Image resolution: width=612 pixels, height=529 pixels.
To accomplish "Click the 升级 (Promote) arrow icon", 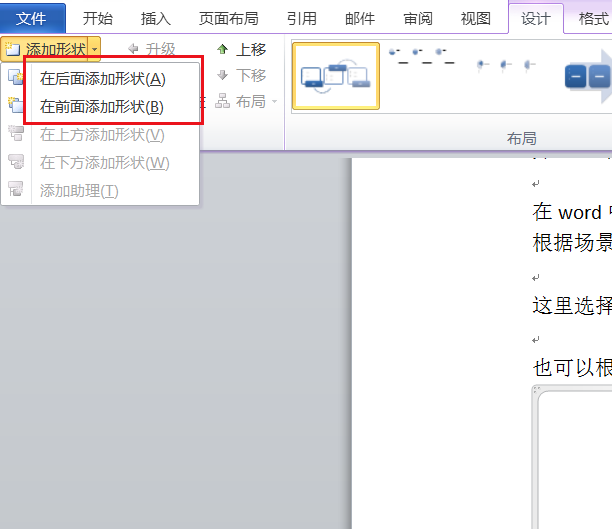I will pos(133,49).
